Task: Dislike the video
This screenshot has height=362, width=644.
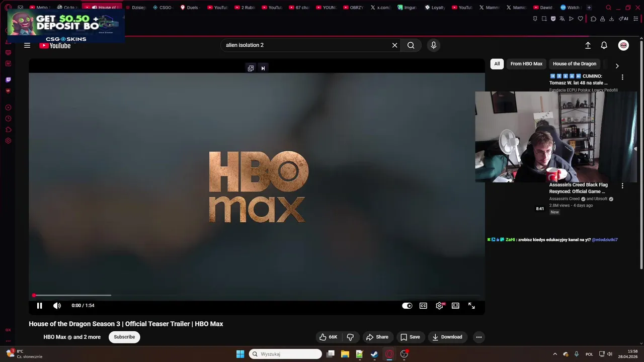Action: tap(351, 337)
